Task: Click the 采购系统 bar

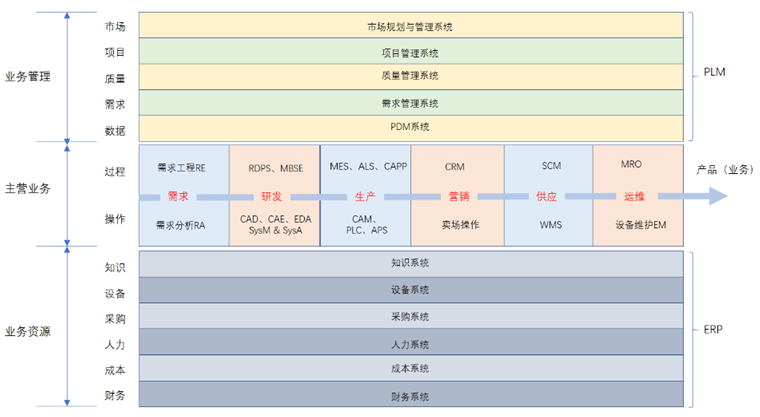Action: coord(410,316)
